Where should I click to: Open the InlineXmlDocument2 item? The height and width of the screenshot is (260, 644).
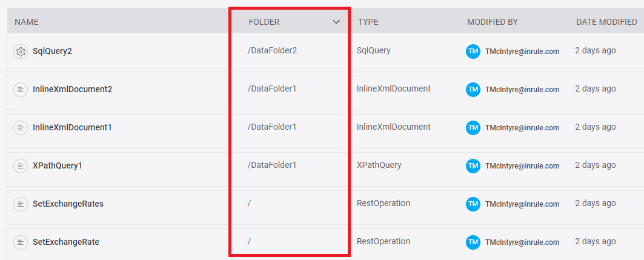72,90
